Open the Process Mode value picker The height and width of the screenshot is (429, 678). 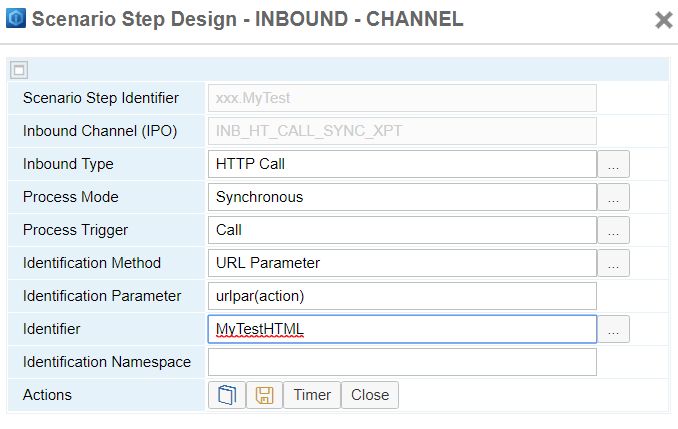click(613, 197)
